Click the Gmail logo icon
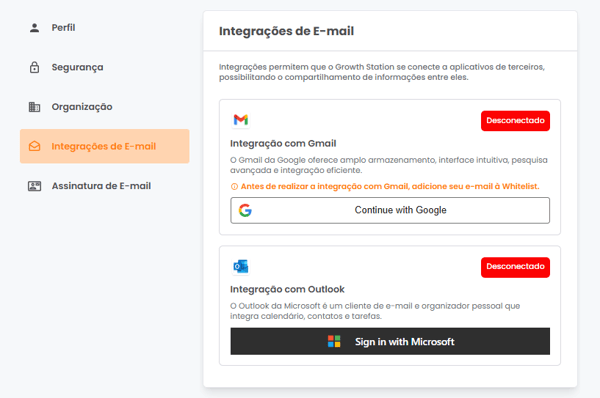This screenshot has width=600, height=398. pos(241,120)
